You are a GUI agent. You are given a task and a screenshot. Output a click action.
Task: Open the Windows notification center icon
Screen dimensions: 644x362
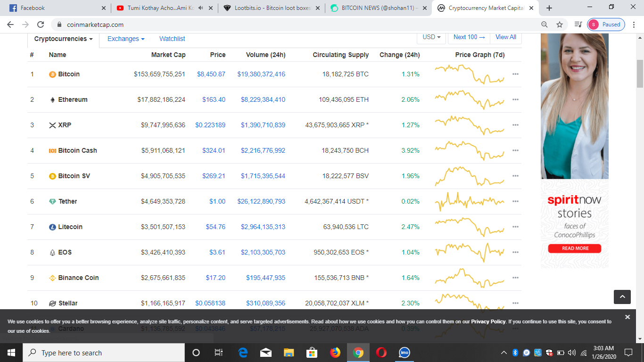[628, 353]
